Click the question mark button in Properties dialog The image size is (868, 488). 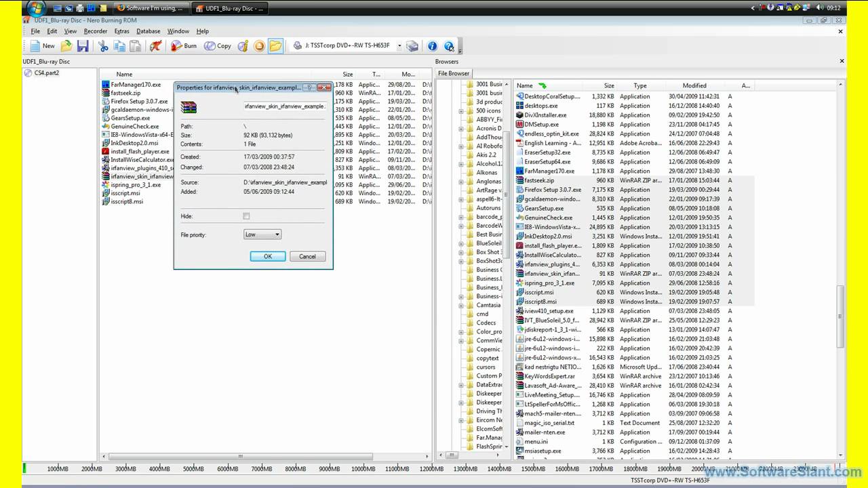[x=309, y=87]
